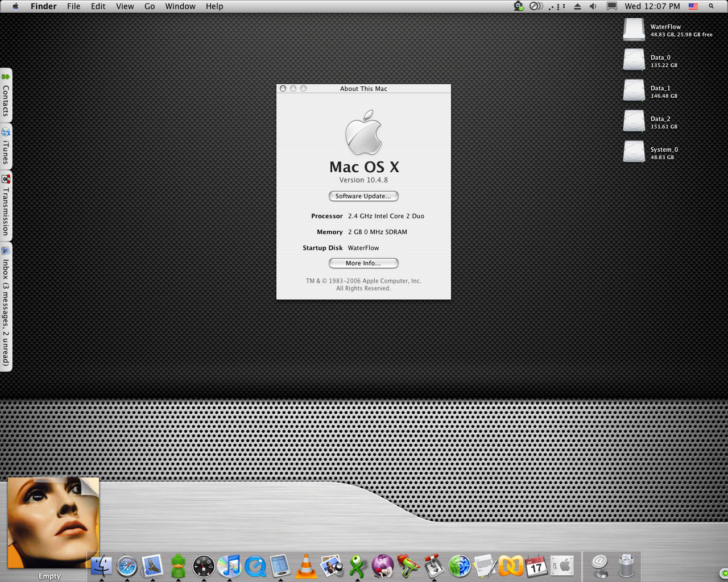Launch TextEdit paper and pen icon
The image size is (728, 582).
tap(485, 566)
